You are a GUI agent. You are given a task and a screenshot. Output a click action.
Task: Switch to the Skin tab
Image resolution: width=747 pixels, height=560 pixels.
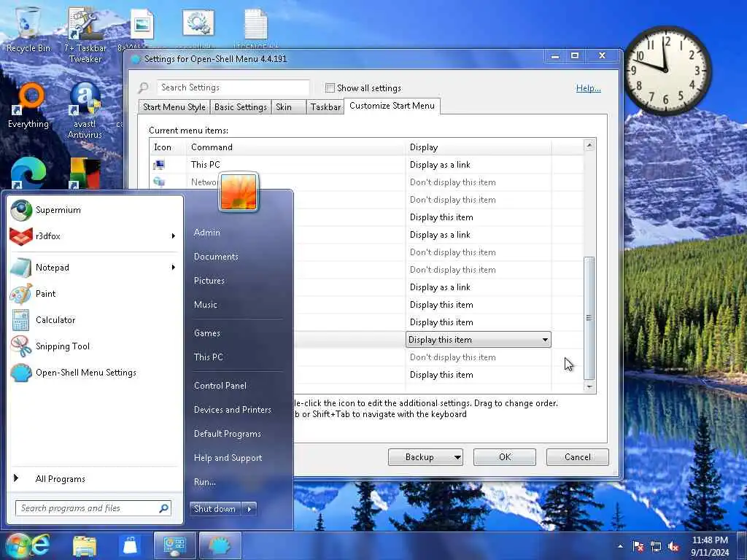tap(288, 107)
